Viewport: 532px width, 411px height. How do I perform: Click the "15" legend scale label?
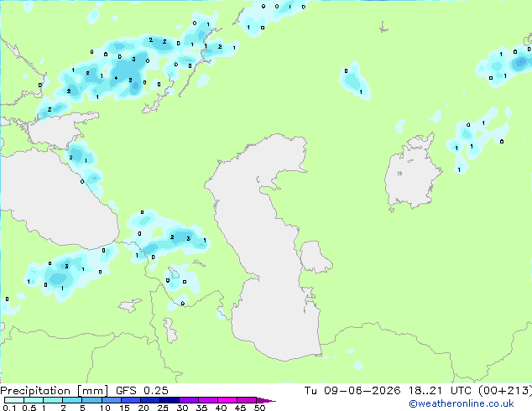click(124, 408)
